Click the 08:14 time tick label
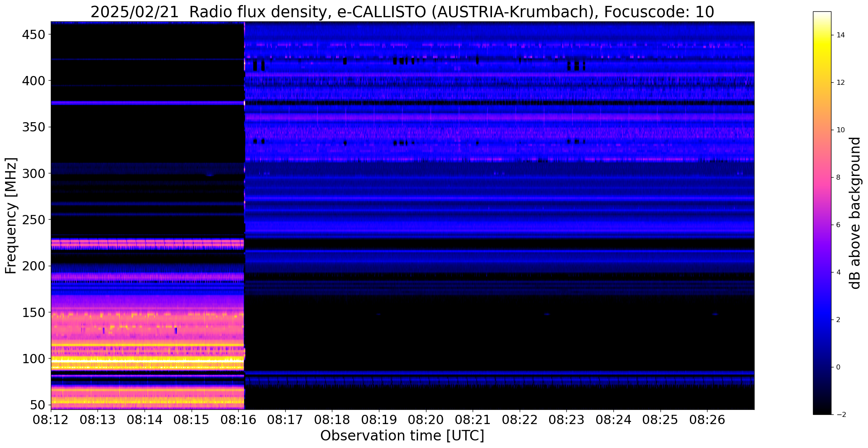This screenshot has height=448, width=868. [145, 420]
